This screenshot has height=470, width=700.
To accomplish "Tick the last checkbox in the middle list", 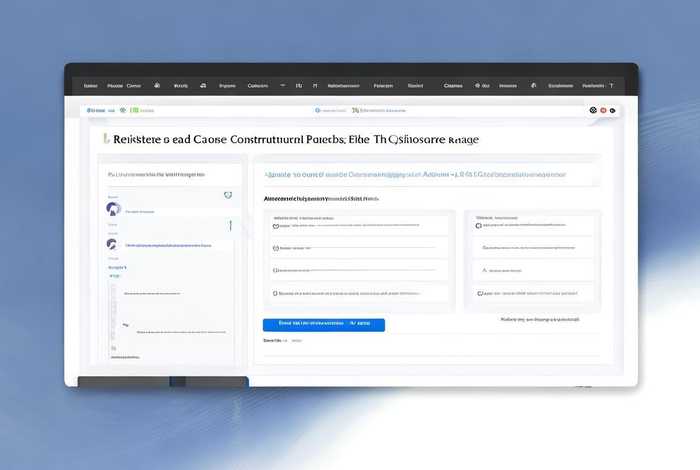I will pyautogui.click(x=276, y=293).
